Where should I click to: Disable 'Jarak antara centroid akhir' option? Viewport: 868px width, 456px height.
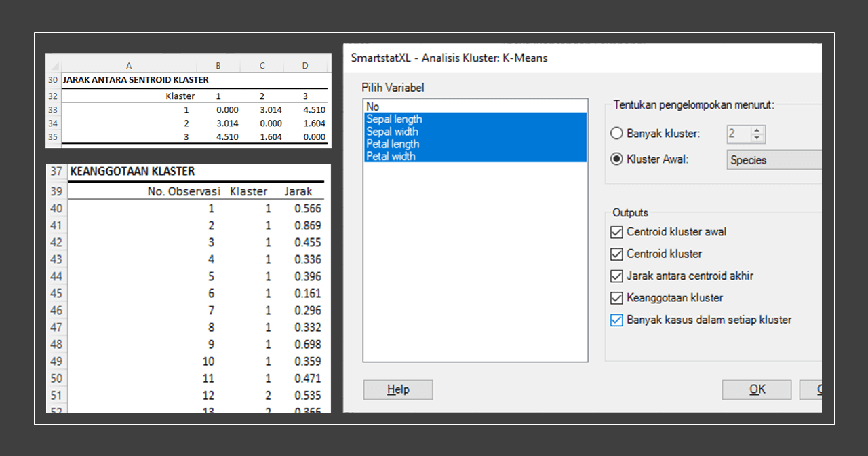tap(616, 276)
